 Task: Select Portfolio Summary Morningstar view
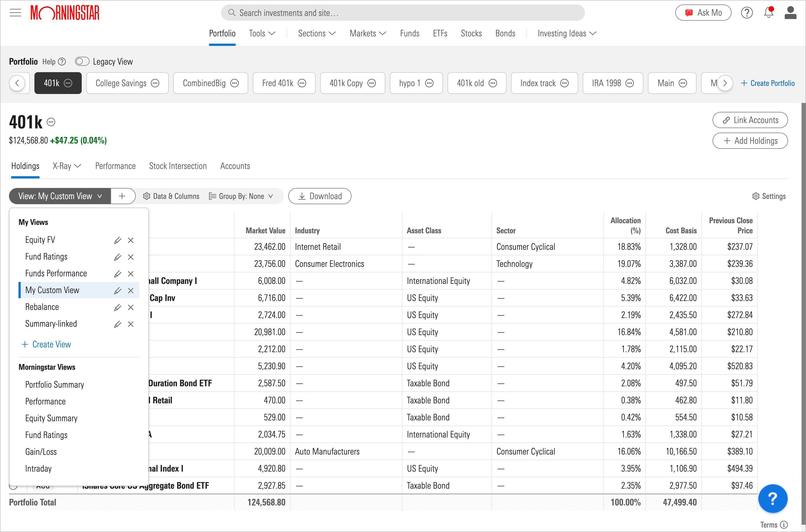55,384
